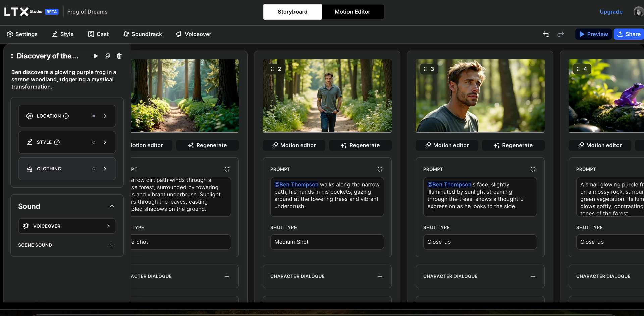Open Motion editor for shot 2
The height and width of the screenshot is (316, 644).
(294, 145)
